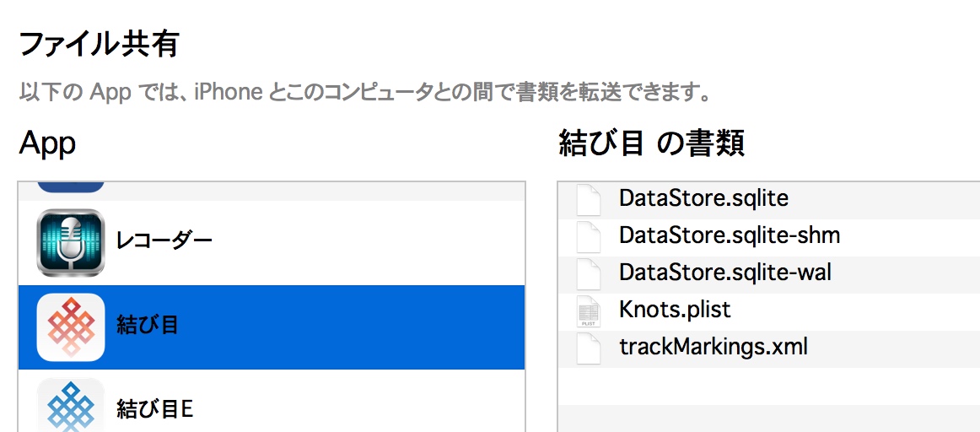Select the trackMarkings.xml file name
The width and height of the screenshot is (980, 432).
pyautogui.click(x=713, y=347)
